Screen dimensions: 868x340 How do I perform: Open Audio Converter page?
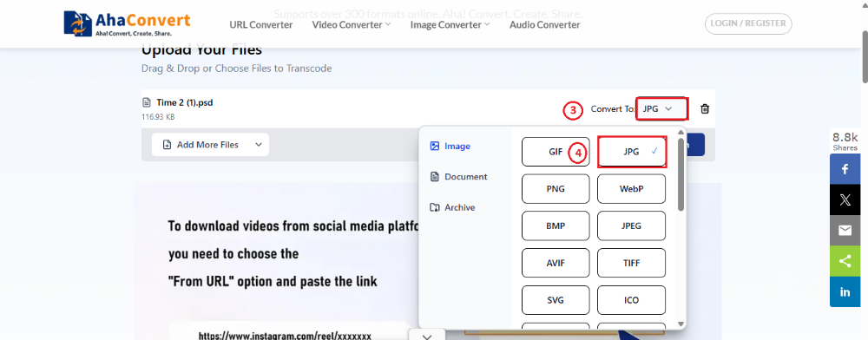click(x=545, y=24)
